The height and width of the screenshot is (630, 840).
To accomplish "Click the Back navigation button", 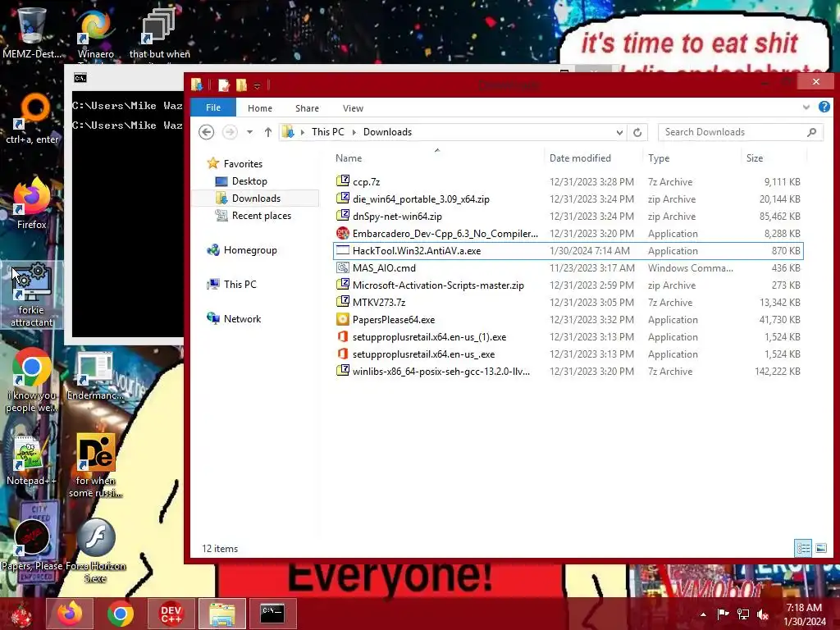I will [206, 132].
